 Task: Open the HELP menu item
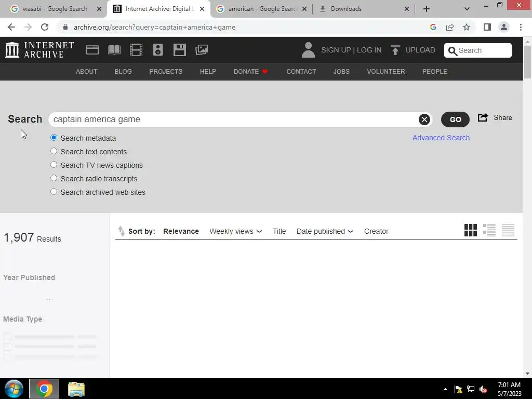208,72
